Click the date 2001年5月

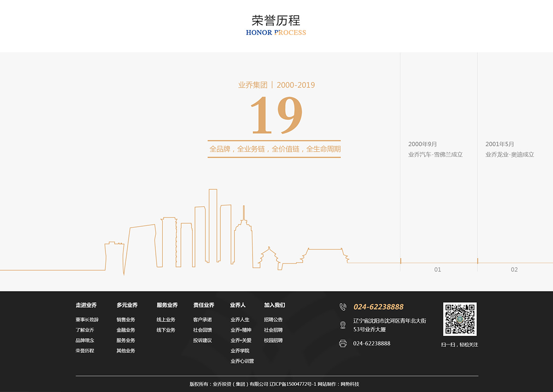tap(500, 144)
